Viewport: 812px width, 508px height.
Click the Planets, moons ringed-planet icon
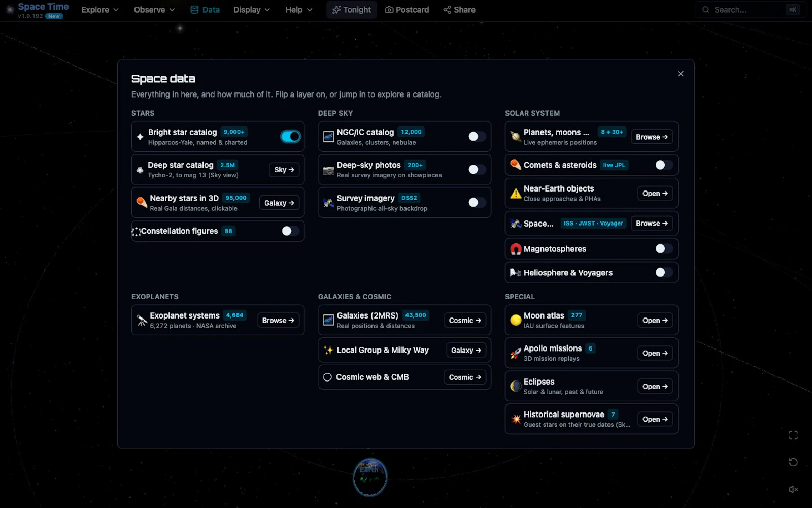point(516,137)
